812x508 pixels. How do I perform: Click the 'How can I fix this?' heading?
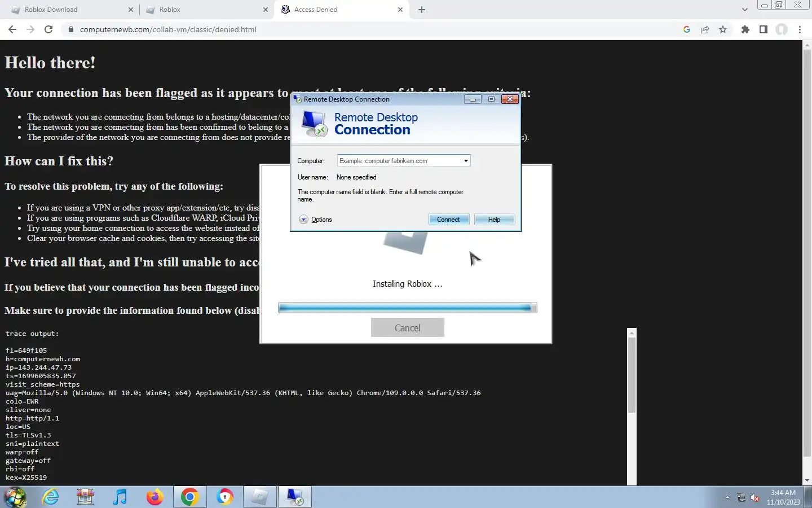59,161
